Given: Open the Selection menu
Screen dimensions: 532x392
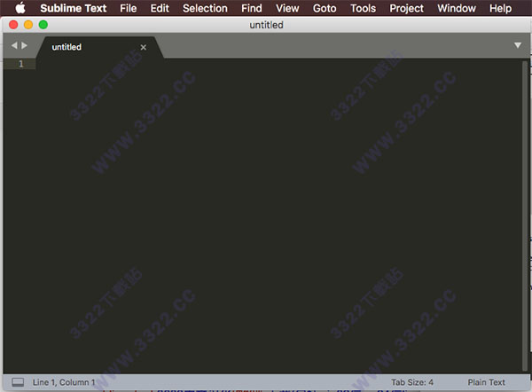Looking at the screenshot, I should [x=205, y=8].
